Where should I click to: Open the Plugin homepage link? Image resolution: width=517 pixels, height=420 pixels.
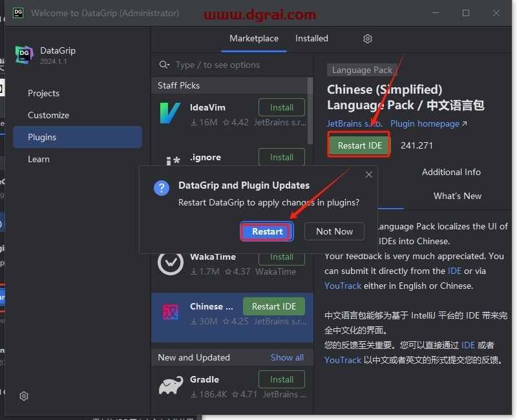pos(428,123)
